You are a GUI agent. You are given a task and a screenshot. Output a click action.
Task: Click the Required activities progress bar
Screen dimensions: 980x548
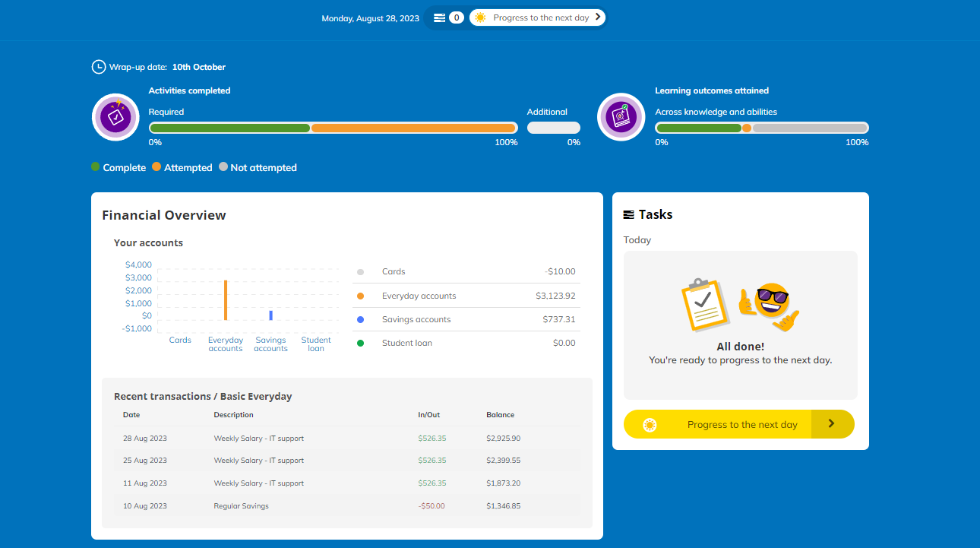point(334,128)
